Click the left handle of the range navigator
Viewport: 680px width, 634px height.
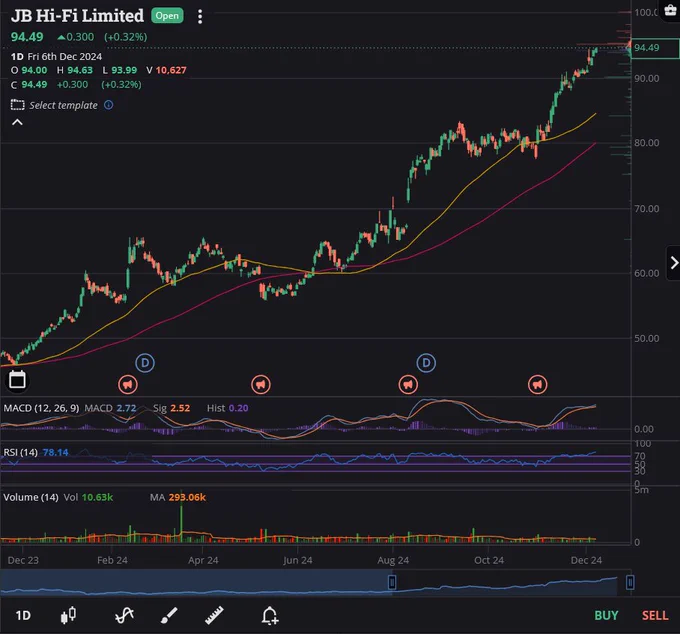click(x=392, y=582)
